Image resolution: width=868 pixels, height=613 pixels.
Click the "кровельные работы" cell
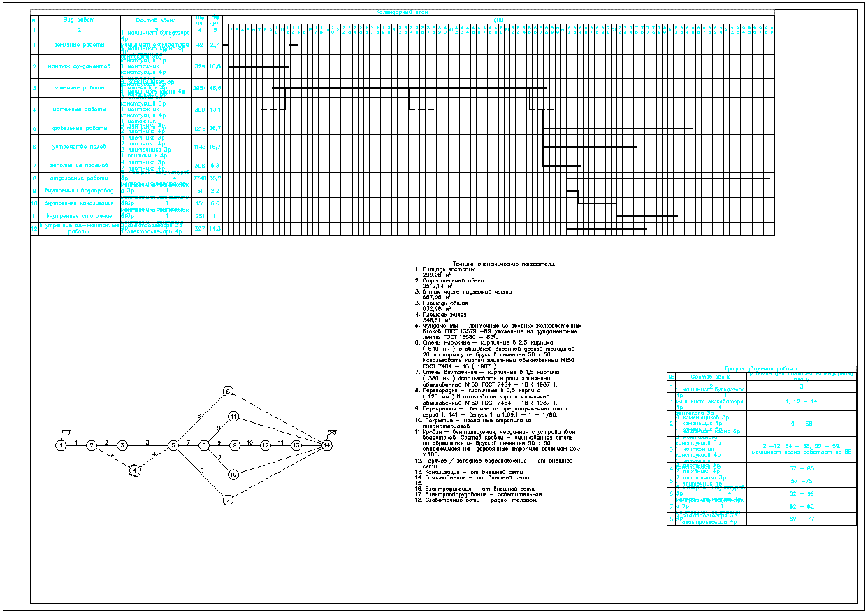[x=80, y=129]
